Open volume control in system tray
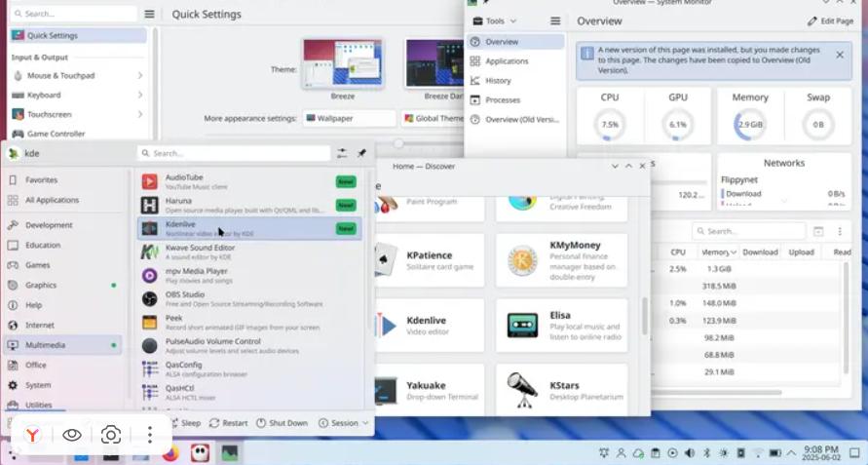Image resolution: width=868 pixels, height=465 pixels. point(690,453)
